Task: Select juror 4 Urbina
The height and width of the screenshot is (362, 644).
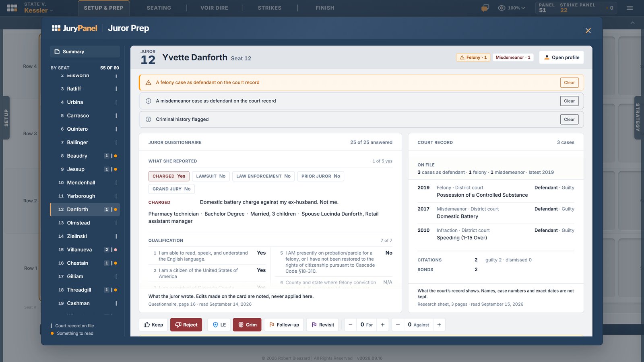Action: pyautogui.click(x=85, y=102)
